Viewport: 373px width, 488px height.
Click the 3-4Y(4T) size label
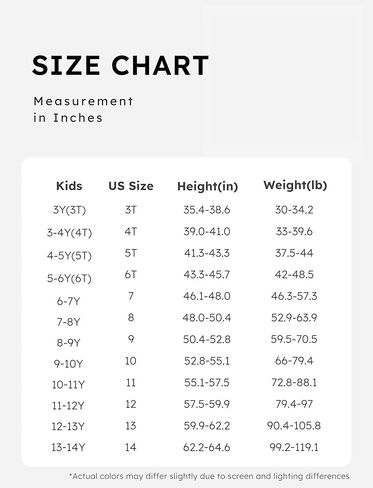[x=69, y=232]
